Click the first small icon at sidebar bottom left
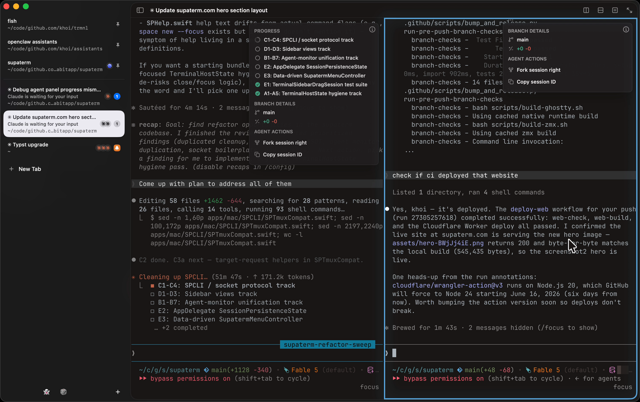The image size is (640, 402). coord(47,392)
